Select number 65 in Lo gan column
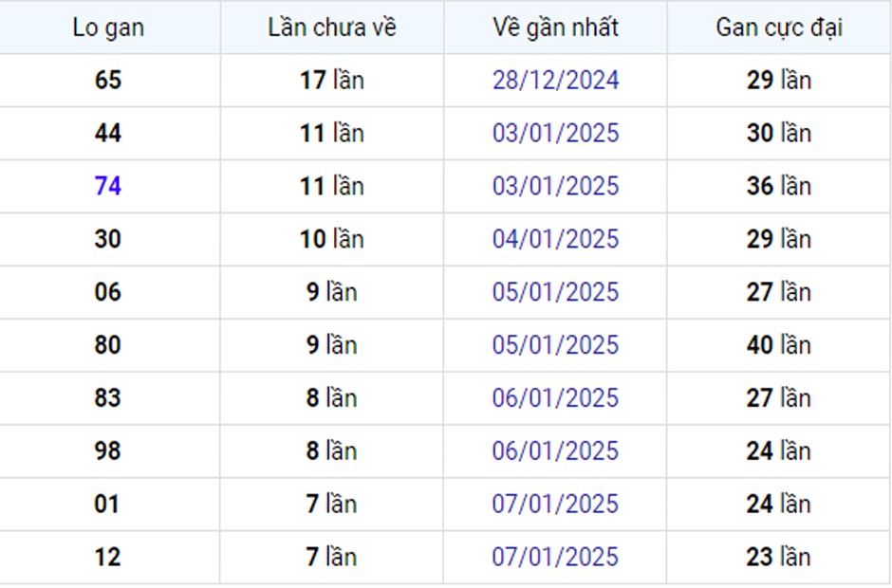This screenshot has height=588, width=892. click(x=108, y=81)
